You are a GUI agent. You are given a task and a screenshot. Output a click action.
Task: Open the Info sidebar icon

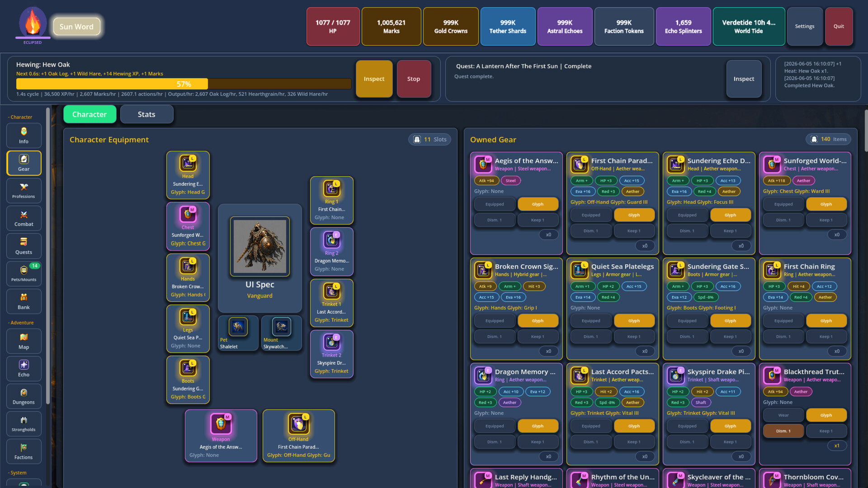point(24,136)
